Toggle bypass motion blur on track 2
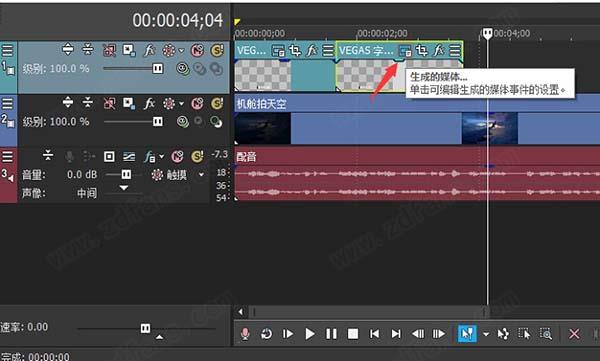600x361 pixels. pyautogui.click(x=109, y=103)
